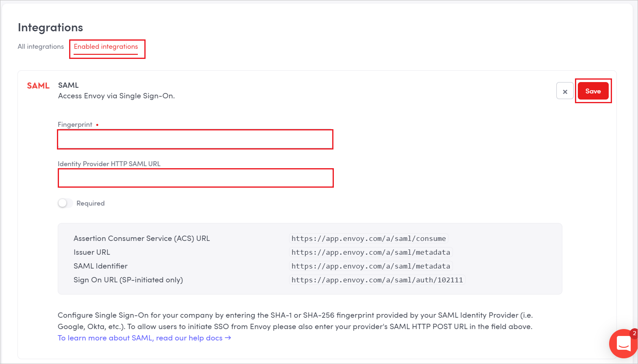Open the chat support bubble icon

pos(623,344)
